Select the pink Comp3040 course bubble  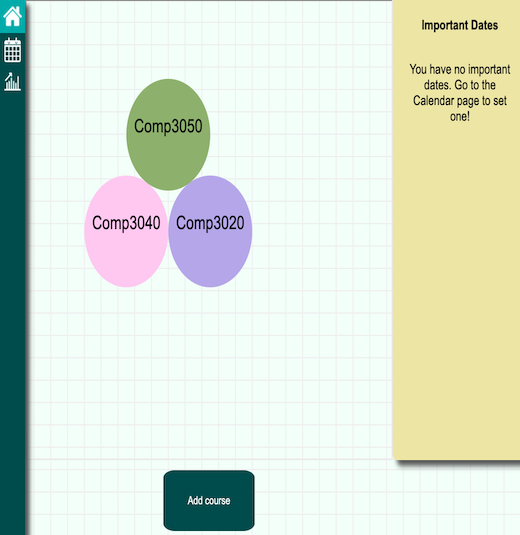[x=126, y=231]
